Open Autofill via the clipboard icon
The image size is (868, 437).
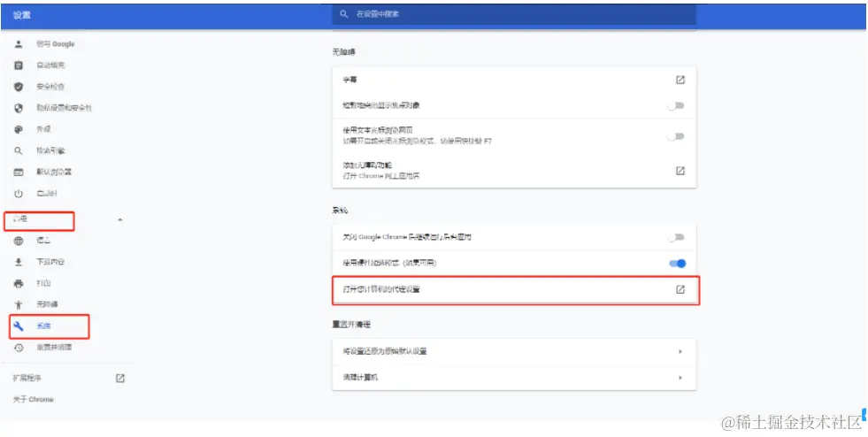pos(19,65)
